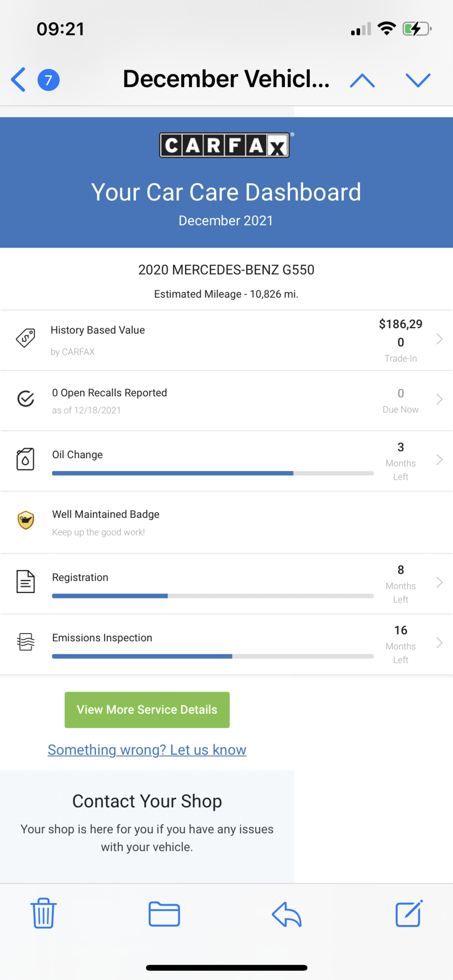
Task: Tap the CARFAX logo in header
Action: pos(225,145)
